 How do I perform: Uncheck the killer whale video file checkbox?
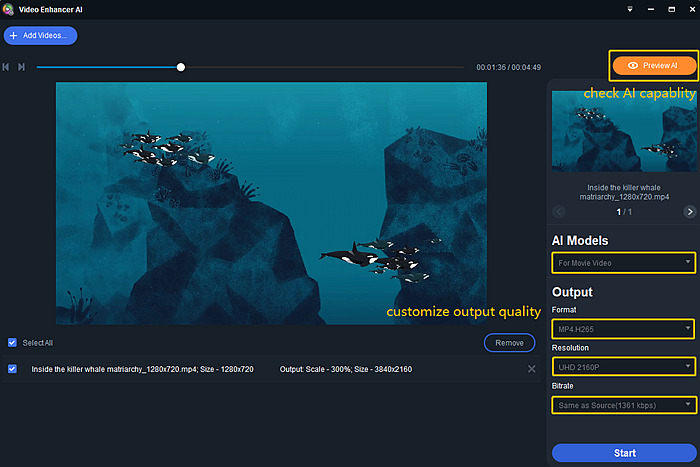[x=12, y=369]
